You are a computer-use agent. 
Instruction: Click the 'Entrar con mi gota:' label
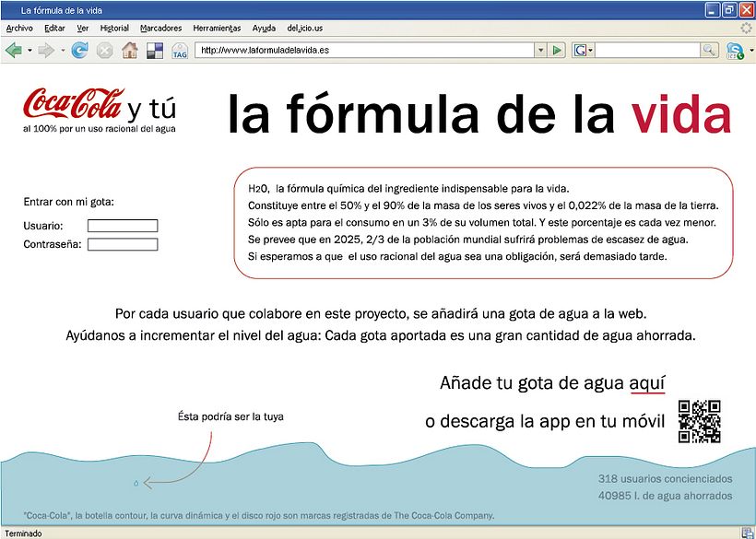click(68, 202)
